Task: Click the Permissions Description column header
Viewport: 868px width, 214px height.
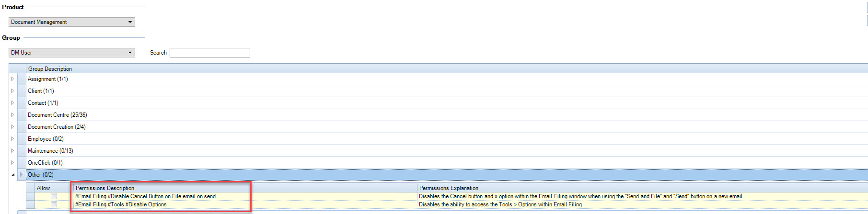Action: point(245,188)
